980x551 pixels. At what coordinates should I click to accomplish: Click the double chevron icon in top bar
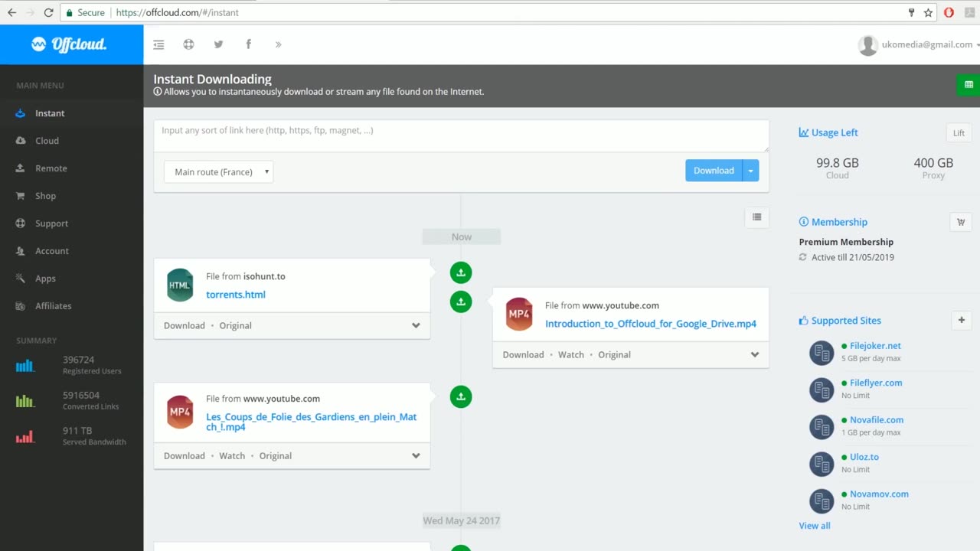(278, 44)
